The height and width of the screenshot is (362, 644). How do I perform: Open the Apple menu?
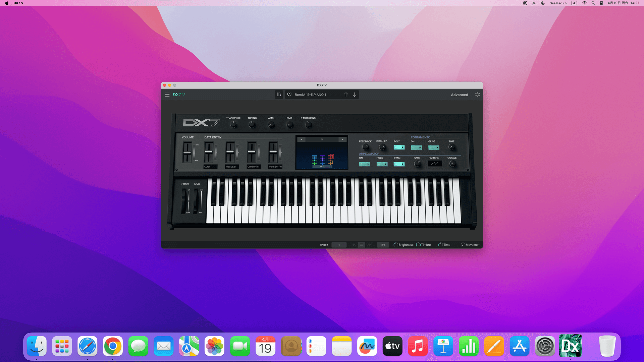coord(7,3)
